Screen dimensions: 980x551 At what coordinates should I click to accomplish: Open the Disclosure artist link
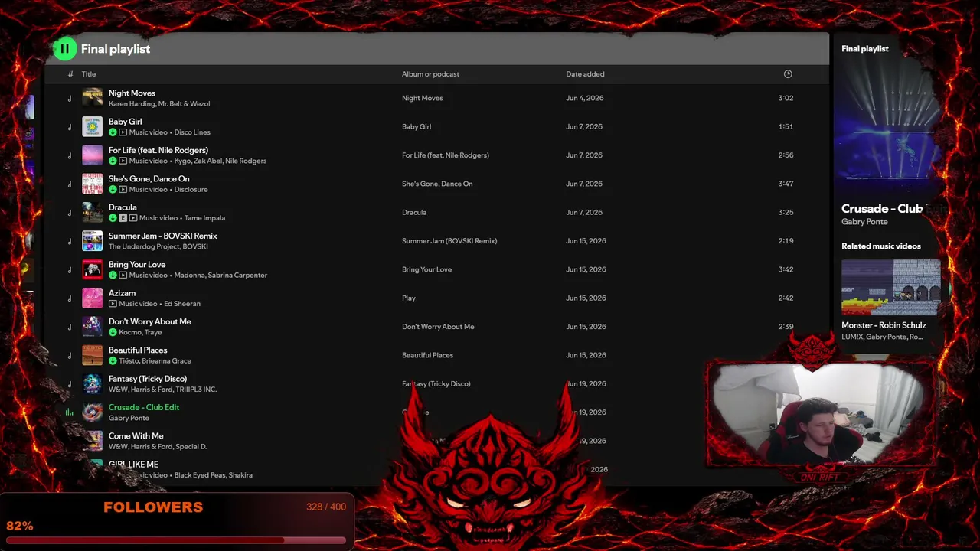tap(191, 189)
